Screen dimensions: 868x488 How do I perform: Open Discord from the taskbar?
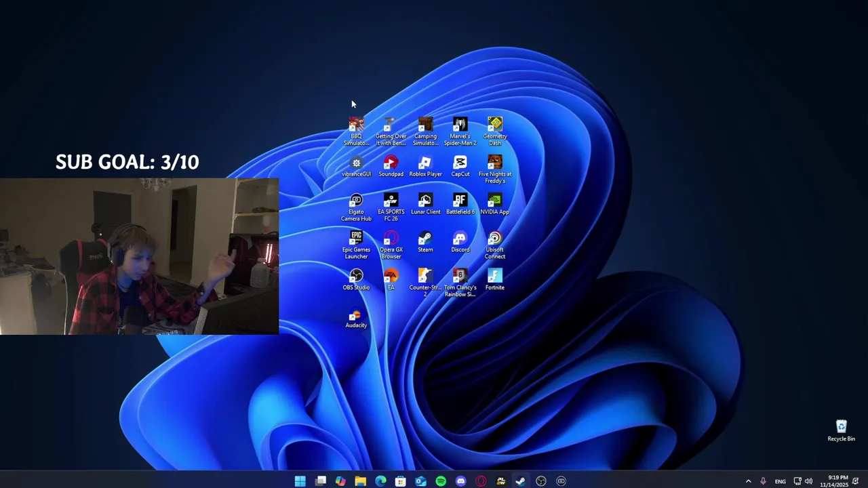tap(461, 481)
